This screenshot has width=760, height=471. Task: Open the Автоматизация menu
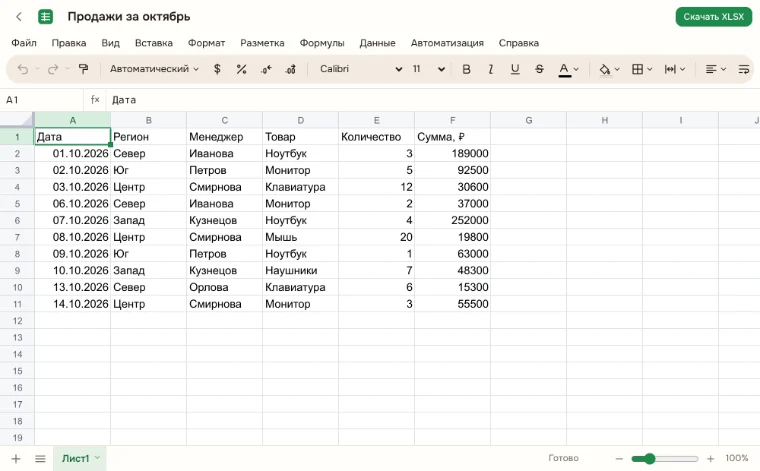[x=447, y=43]
